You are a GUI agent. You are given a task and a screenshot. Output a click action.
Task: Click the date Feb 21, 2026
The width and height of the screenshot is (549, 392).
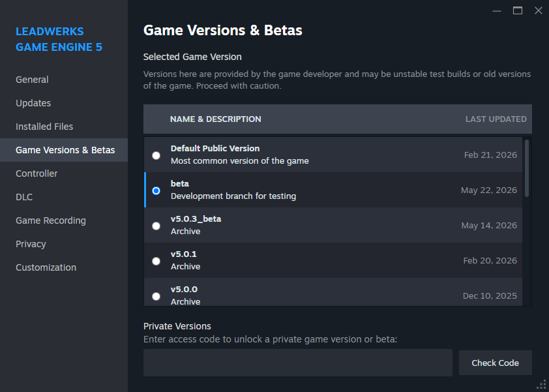[x=490, y=155]
